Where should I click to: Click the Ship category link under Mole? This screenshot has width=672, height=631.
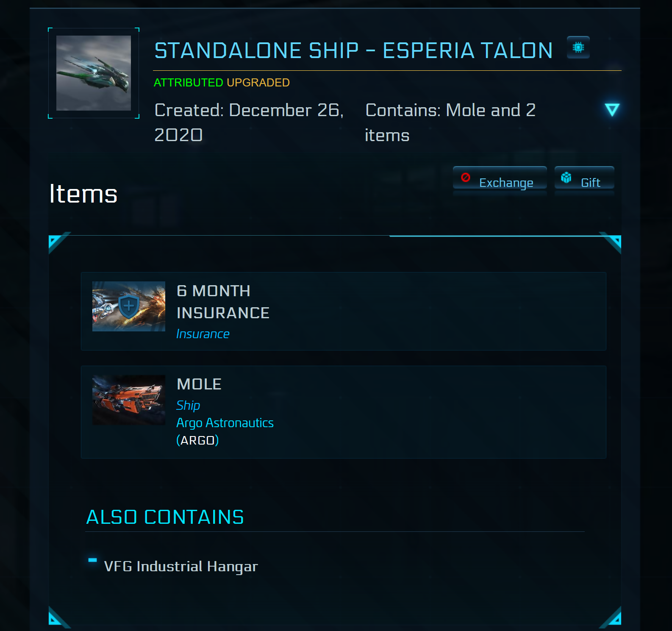tap(188, 406)
